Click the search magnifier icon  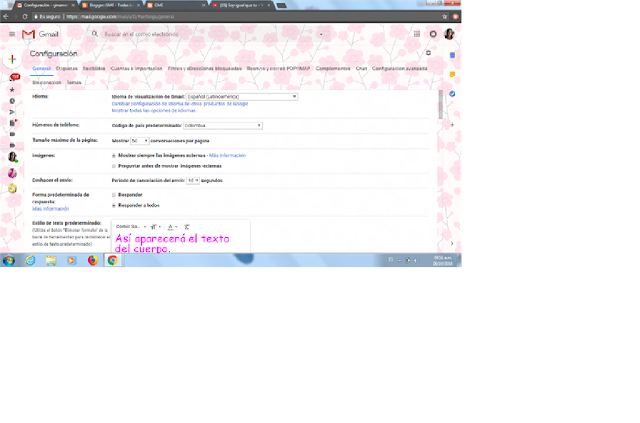coord(95,34)
